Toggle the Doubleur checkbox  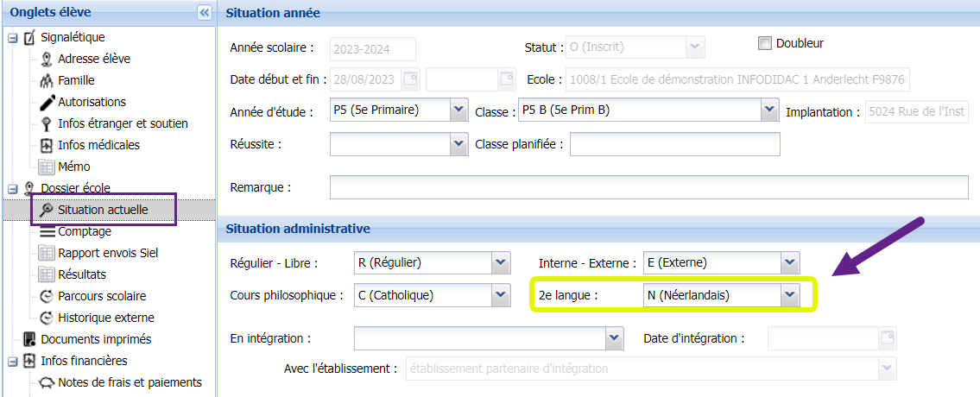coord(764,43)
